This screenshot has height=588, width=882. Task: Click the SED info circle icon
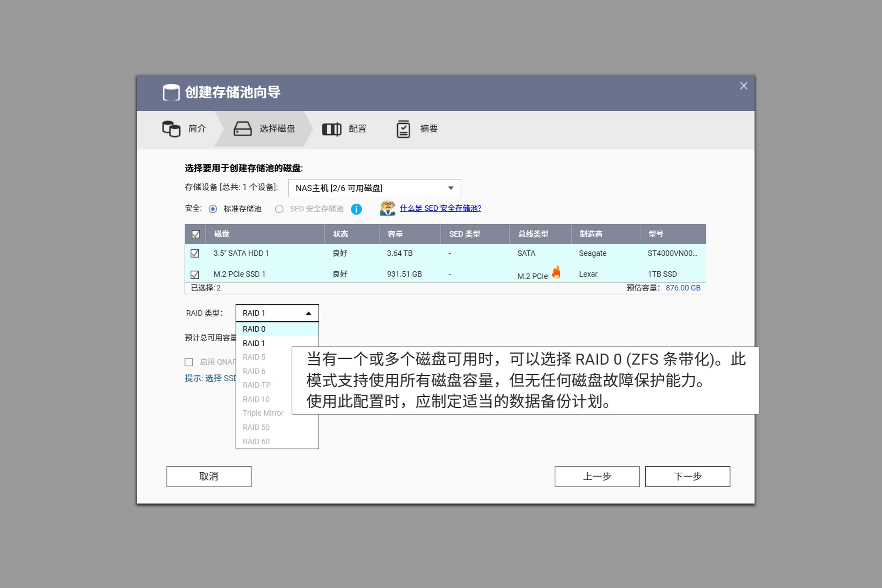(357, 209)
